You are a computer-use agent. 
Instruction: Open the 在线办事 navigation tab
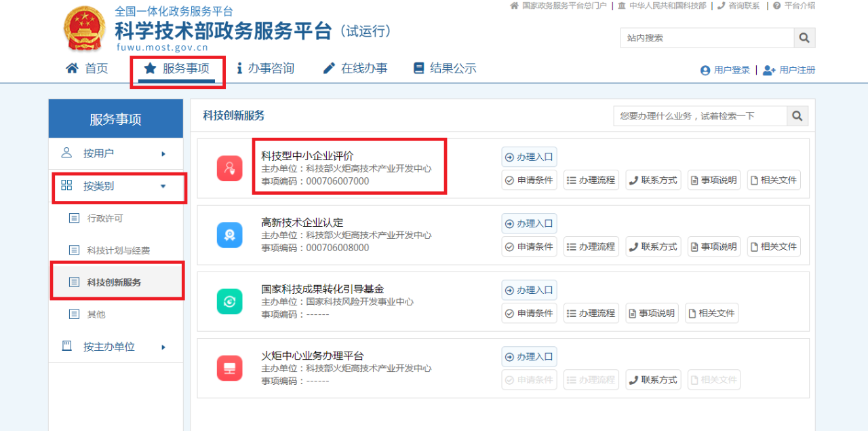click(x=355, y=68)
